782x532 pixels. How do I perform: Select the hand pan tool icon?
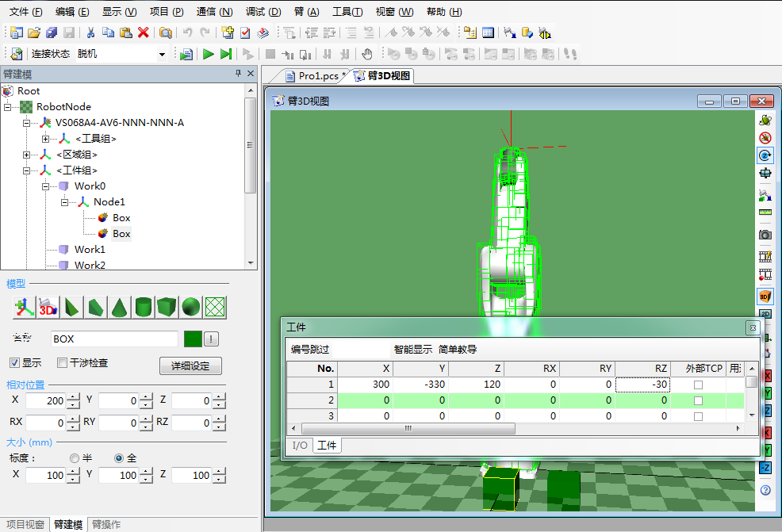(367, 54)
